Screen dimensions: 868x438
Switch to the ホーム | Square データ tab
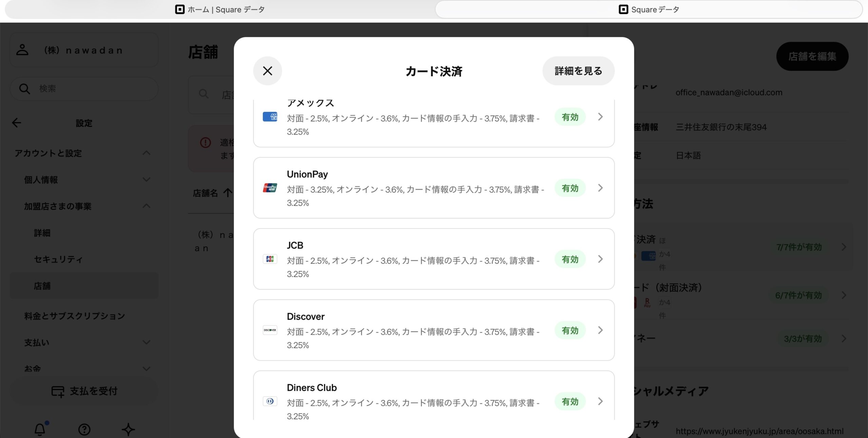click(220, 9)
